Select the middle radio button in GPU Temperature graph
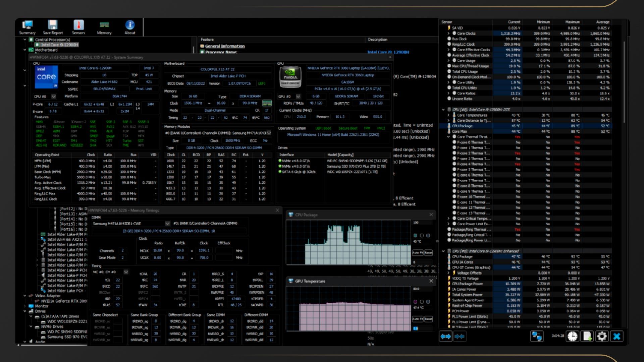 (422, 302)
